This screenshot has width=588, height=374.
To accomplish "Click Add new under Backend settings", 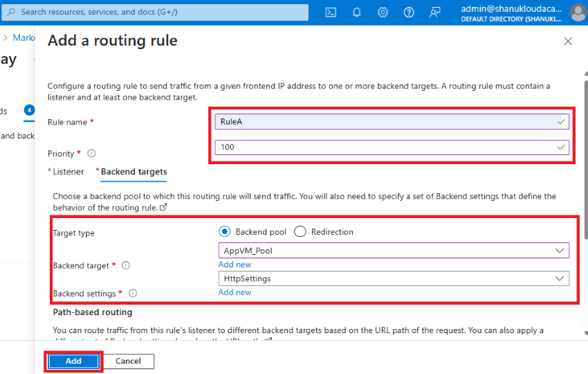I will [x=235, y=292].
